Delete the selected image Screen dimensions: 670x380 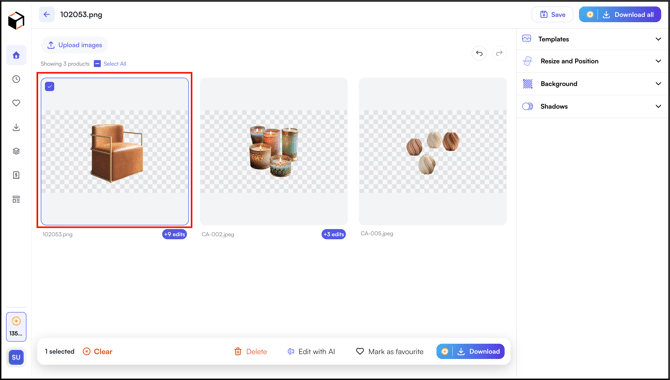(251, 351)
